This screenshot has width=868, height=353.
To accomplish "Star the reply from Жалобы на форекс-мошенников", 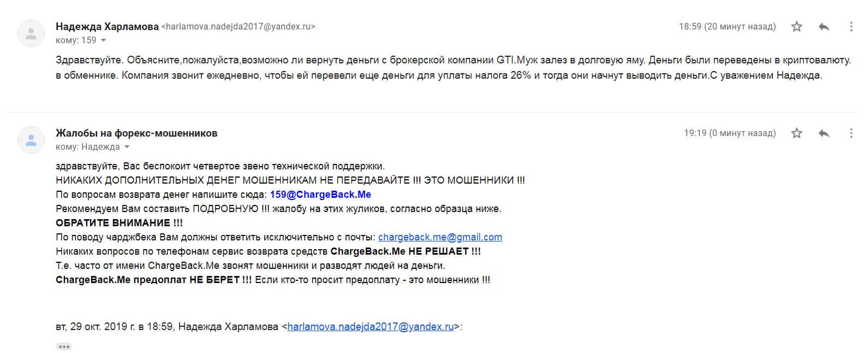I will tap(796, 133).
